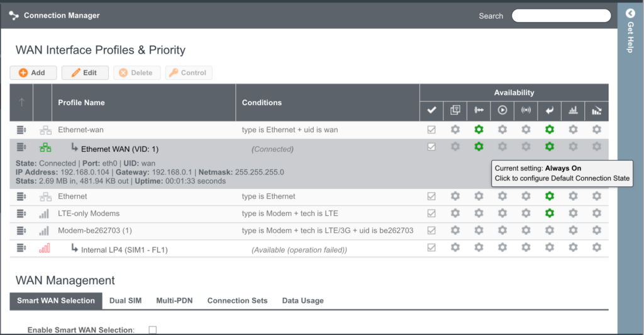Click the up-arrow priority column header
Image resolution: width=644 pixels, height=335 pixels.
(x=21, y=102)
